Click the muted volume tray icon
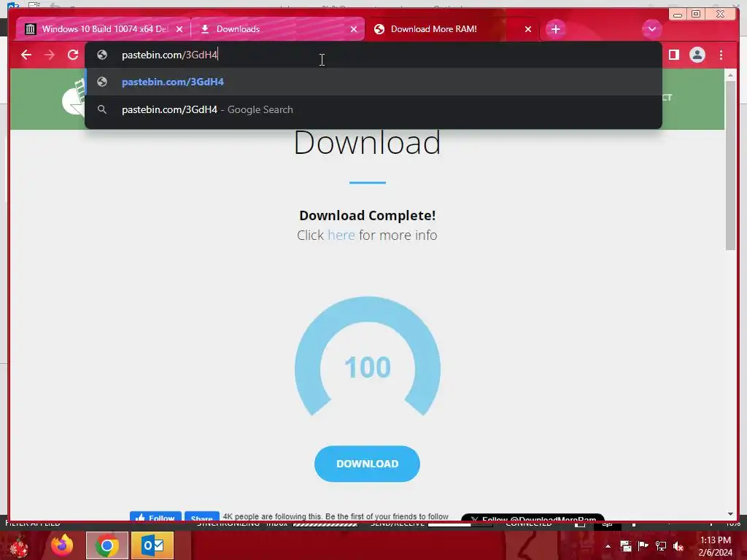Screen dimensions: 747x560 click(678, 545)
